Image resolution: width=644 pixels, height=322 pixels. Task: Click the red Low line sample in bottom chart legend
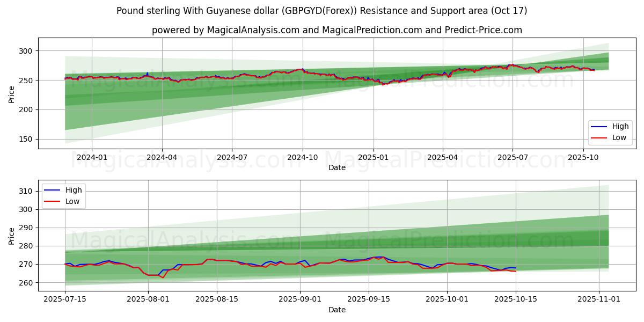pos(53,201)
